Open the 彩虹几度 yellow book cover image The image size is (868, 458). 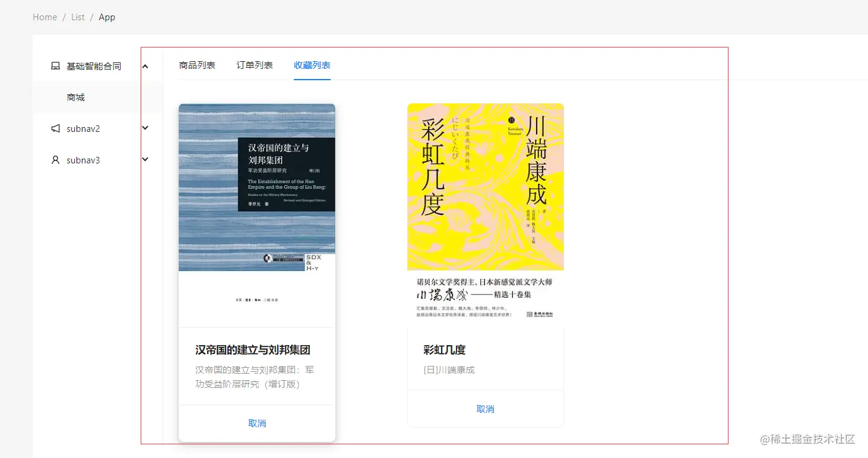pos(486,216)
